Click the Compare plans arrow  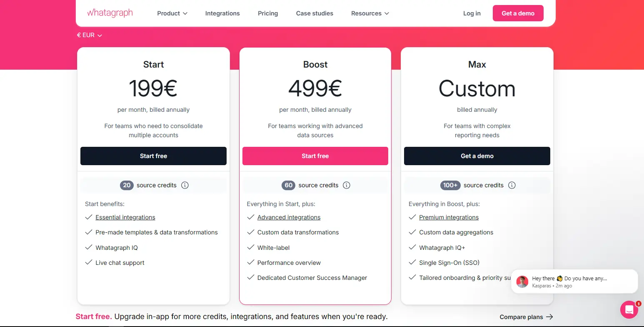549,317
